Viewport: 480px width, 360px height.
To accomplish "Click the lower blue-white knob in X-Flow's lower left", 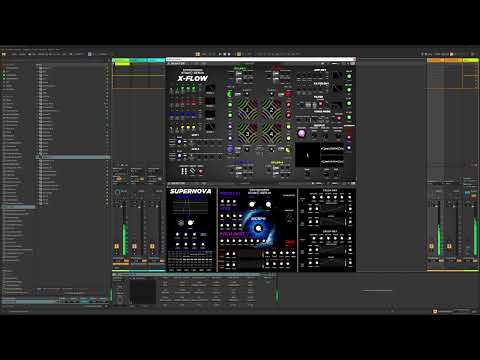I will [180, 156].
